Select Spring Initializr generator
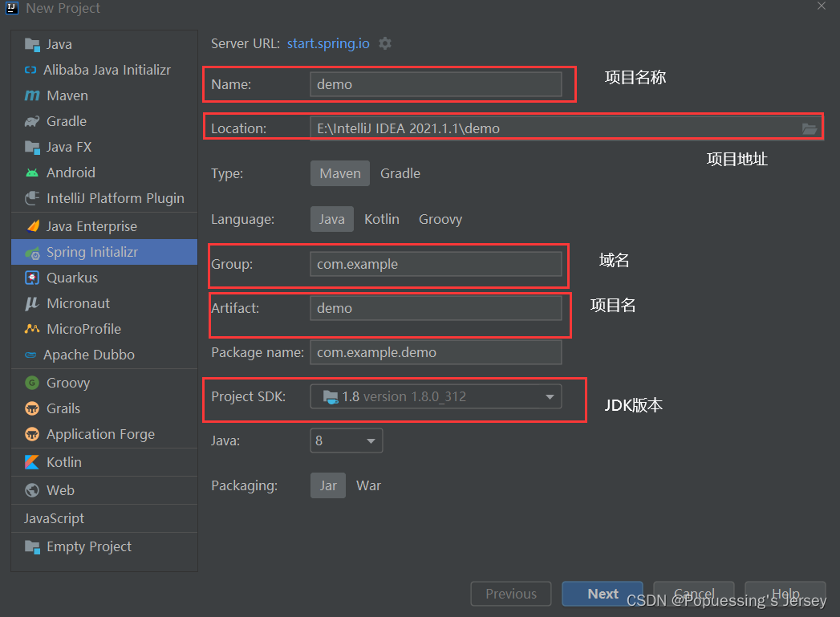The width and height of the screenshot is (840, 617). [x=104, y=252]
